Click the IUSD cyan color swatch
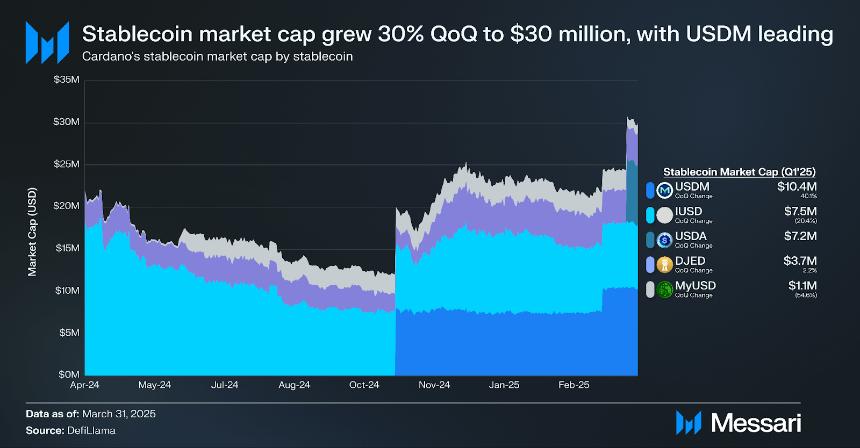Viewport: 860px width, 448px height. coord(651,214)
